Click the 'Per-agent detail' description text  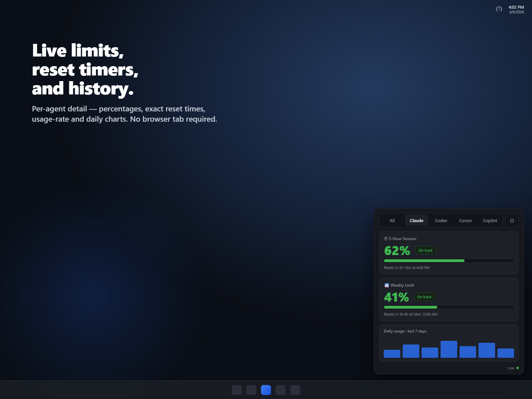(x=124, y=114)
